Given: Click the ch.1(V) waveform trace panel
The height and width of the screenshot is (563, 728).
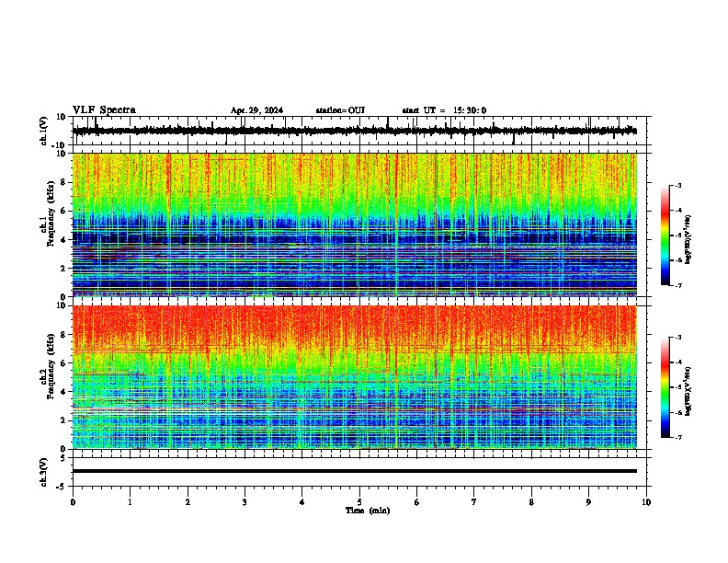Looking at the screenshot, I should [361, 131].
